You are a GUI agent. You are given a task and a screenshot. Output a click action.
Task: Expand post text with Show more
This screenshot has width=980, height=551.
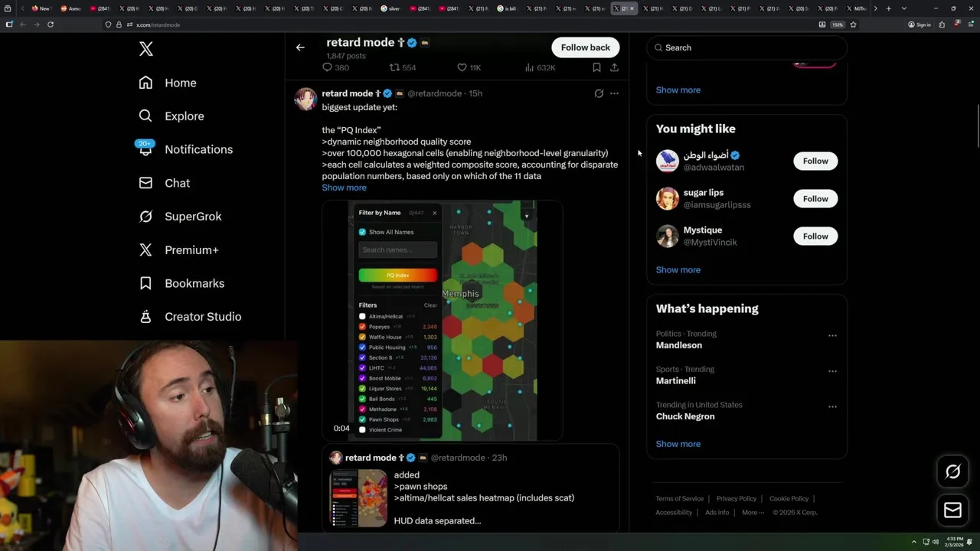[x=344, y=187]
